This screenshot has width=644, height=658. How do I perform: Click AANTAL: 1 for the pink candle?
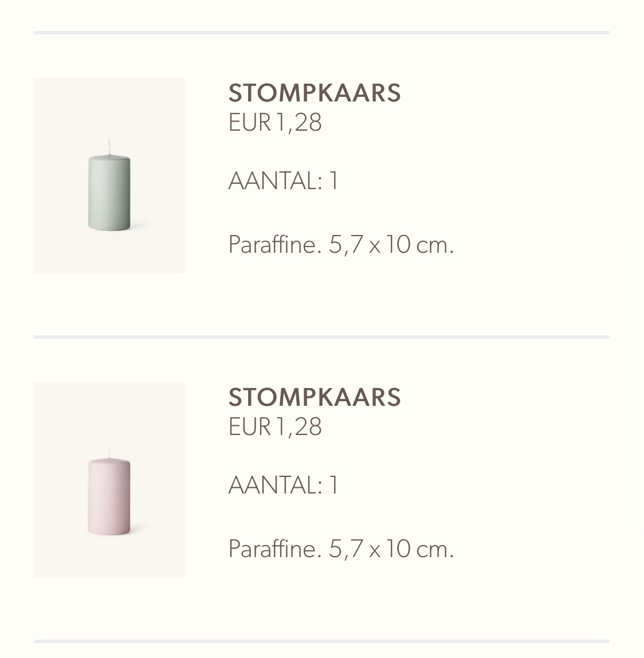pos(283,485)
